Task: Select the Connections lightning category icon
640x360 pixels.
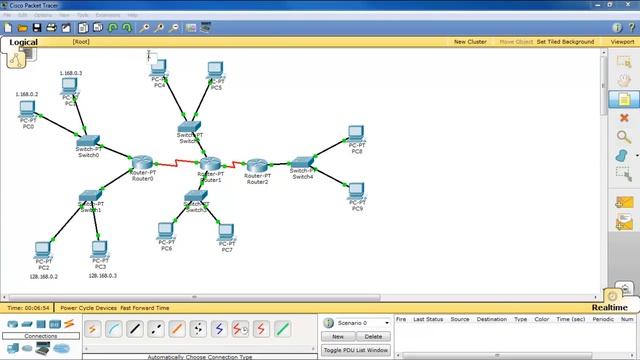Action: (69, 324)
